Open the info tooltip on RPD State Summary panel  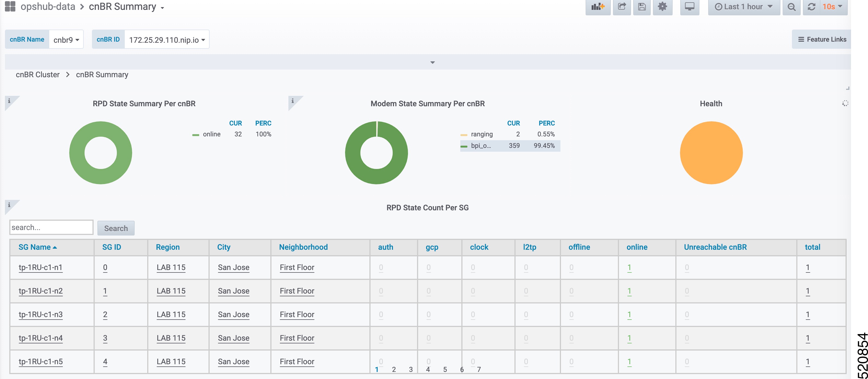pos(9,101)
